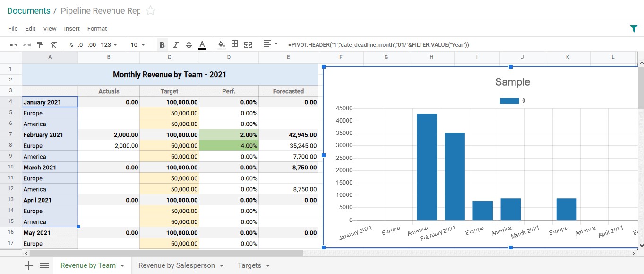Select the Actuals header cell
Image resolution: width=644 pixels, height=274 pixels.
coord(109,91)
